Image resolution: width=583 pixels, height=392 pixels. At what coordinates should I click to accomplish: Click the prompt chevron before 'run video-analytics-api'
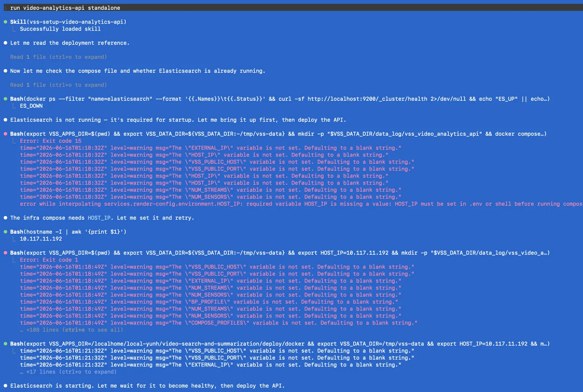click(5, 8)
